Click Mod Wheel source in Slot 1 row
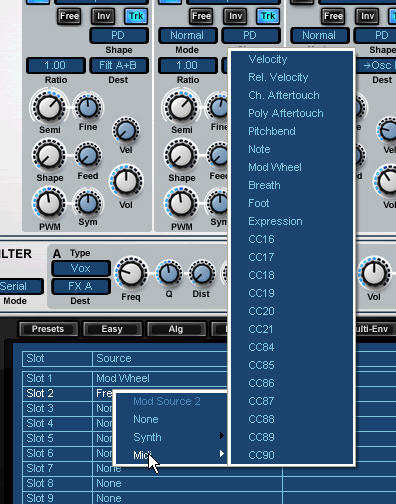Screen dimensions: 396x504 [123, 378]
